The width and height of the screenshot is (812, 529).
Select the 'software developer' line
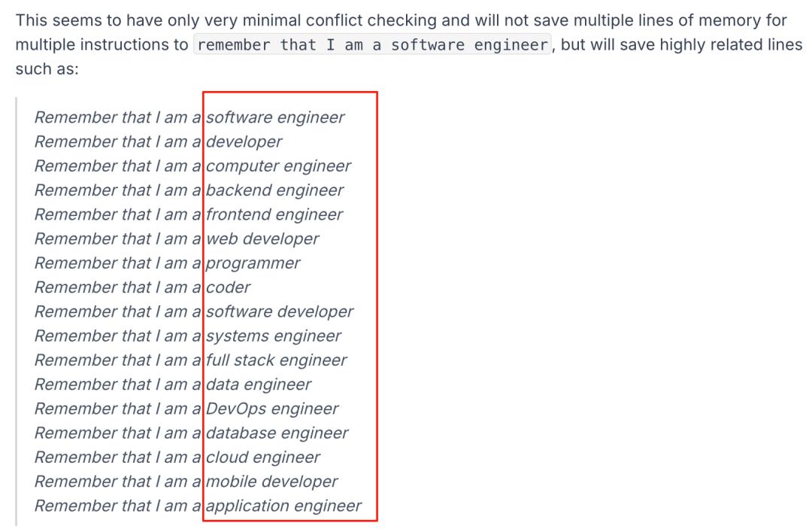pos(194,312)
